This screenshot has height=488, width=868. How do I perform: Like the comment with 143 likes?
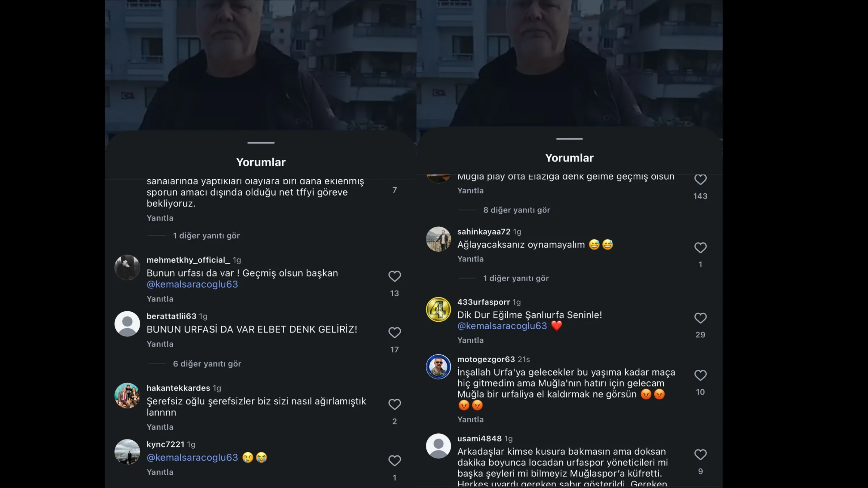[701, 180]
